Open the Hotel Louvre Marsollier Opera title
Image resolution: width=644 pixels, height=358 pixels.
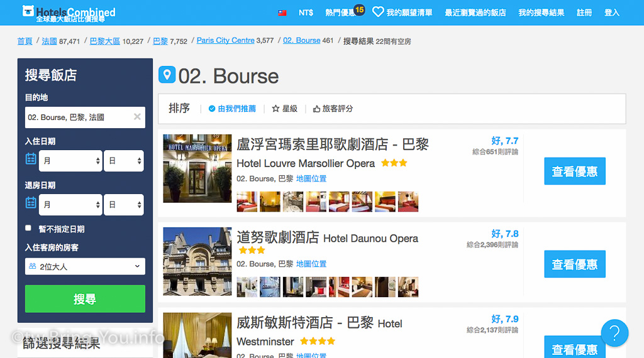coord(333,153)
